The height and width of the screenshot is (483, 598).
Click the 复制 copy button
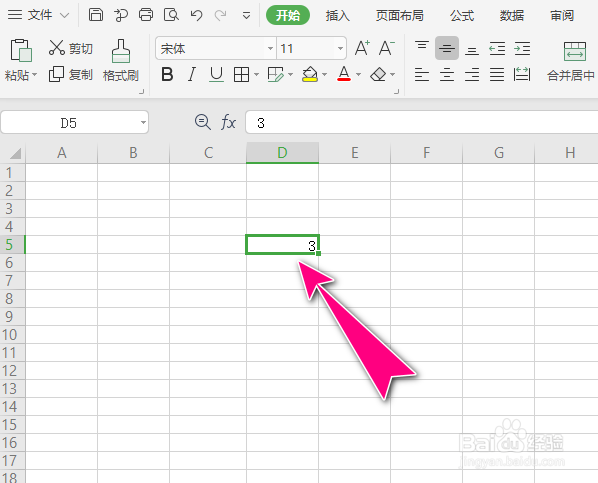click(71, 74)
